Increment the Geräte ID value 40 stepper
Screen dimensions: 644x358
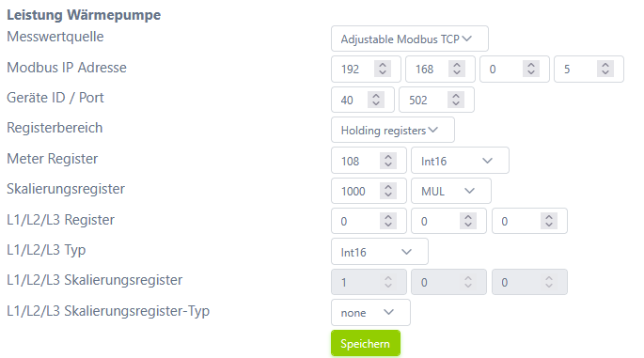click(x=376, y=95)
